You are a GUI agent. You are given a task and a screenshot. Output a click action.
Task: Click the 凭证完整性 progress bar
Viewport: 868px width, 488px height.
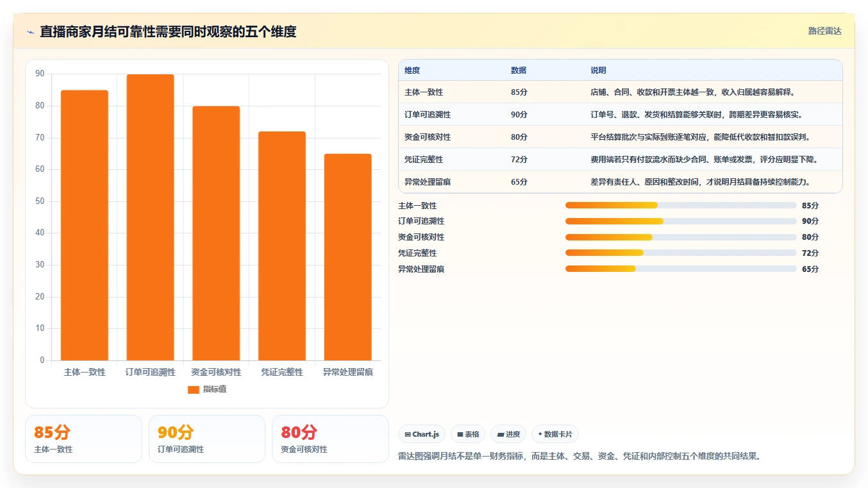[x=681, y=253]
